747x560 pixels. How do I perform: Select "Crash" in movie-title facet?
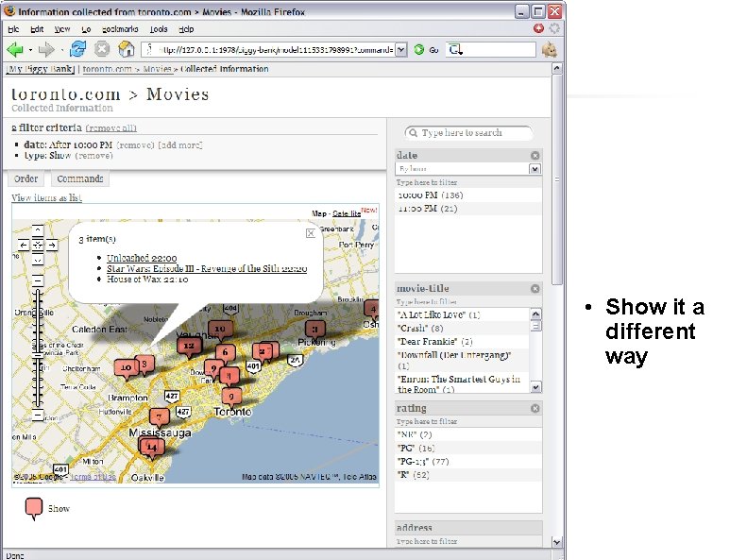pyautogui.click(x=414, y=328)
